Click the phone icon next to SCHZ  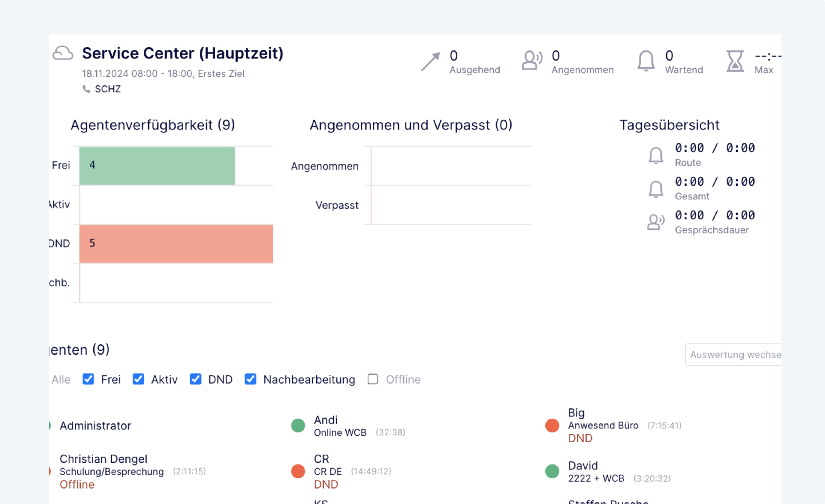pos(86,89)
